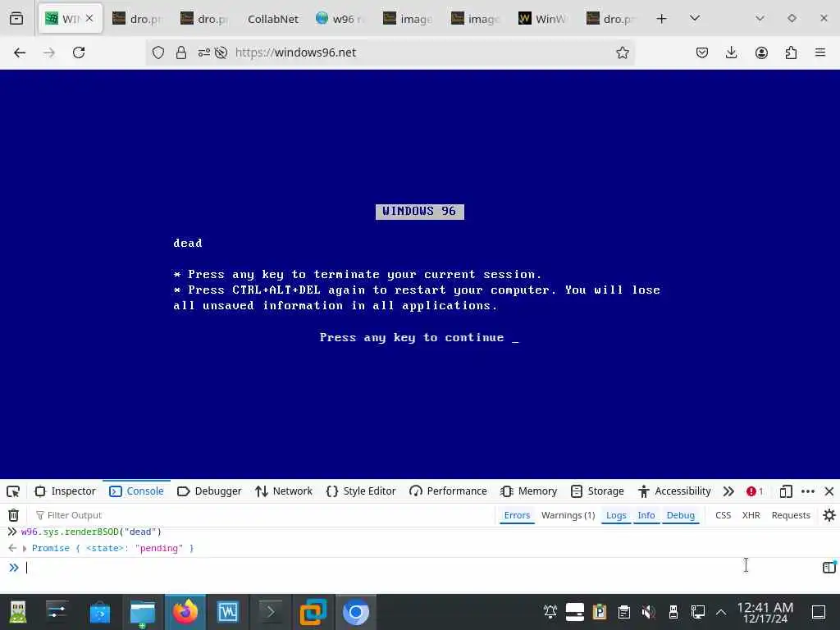The height and width of the screenshot is (630, 840).
Task: Toggle the Debug filter
Action: pyautogui.click(x=680, y=515)
